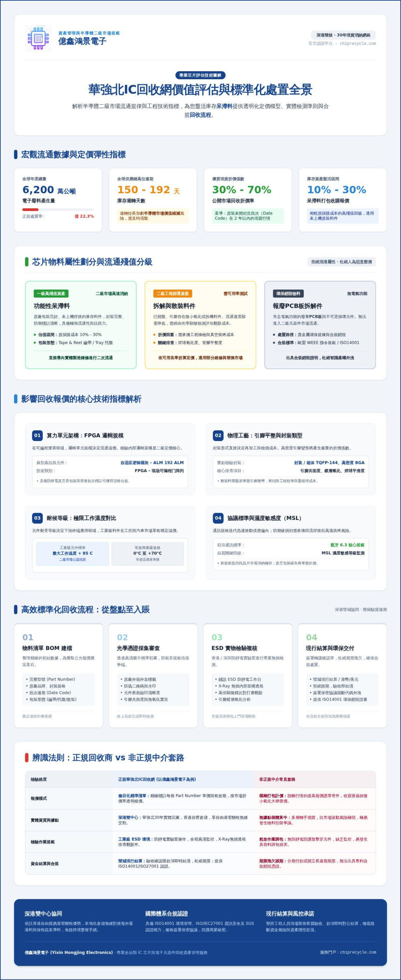Select the 檢驗作業規範 row label
This screenshot has height=980, width=401.
(42, 842)
